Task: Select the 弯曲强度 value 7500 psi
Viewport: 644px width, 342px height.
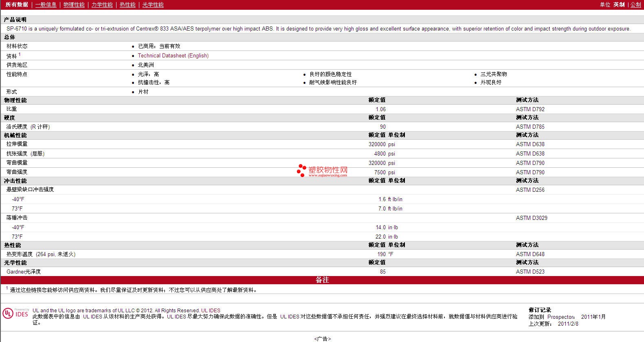Action: pos(385,173)
